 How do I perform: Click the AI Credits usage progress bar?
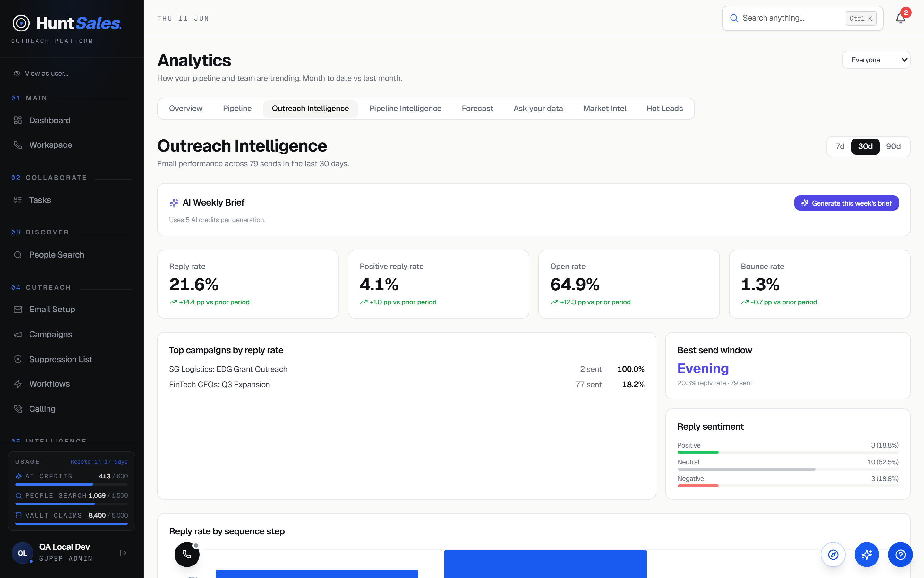(x=72, y=484)
